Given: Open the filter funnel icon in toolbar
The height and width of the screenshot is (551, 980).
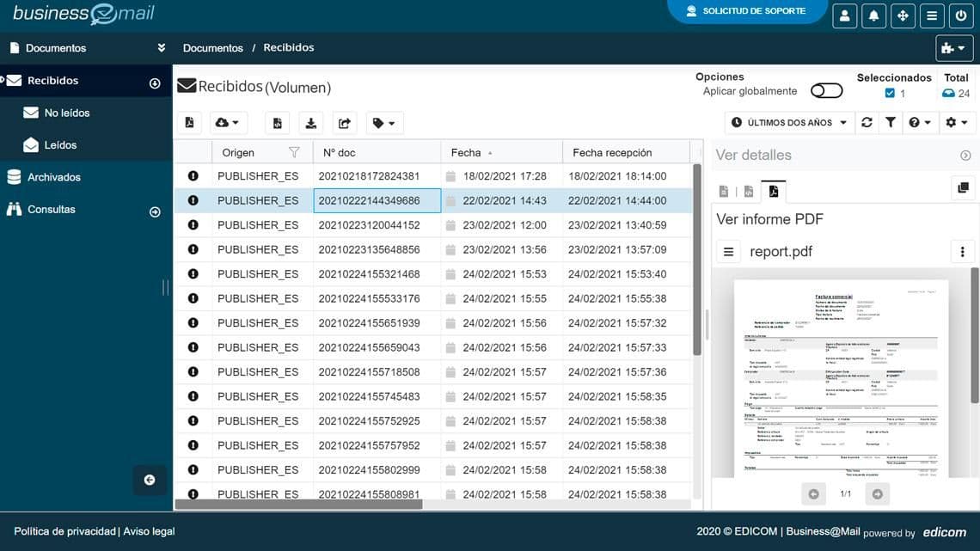Looking at the screenshot, I should tap(891, 123).
